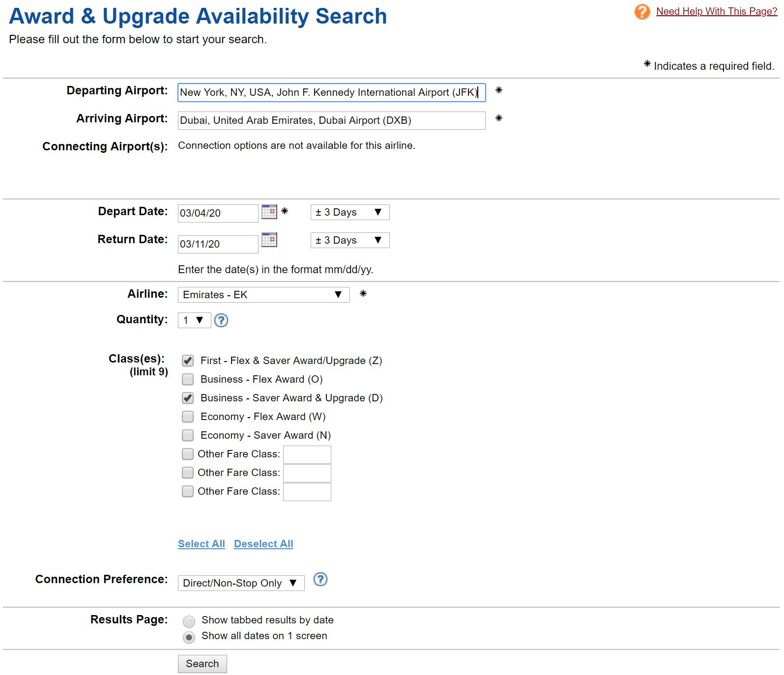The height and width of the screenshot is (675, 784).
Task: Focus the Departing Airport input field
Action: [332, 92]
